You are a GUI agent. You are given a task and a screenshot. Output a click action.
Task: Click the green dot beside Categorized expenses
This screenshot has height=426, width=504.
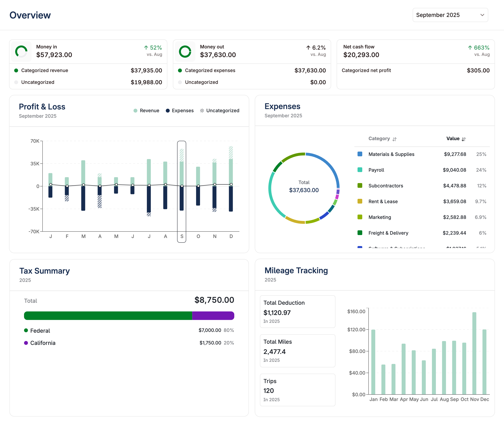pyautogui.click(x=180, y=70)
